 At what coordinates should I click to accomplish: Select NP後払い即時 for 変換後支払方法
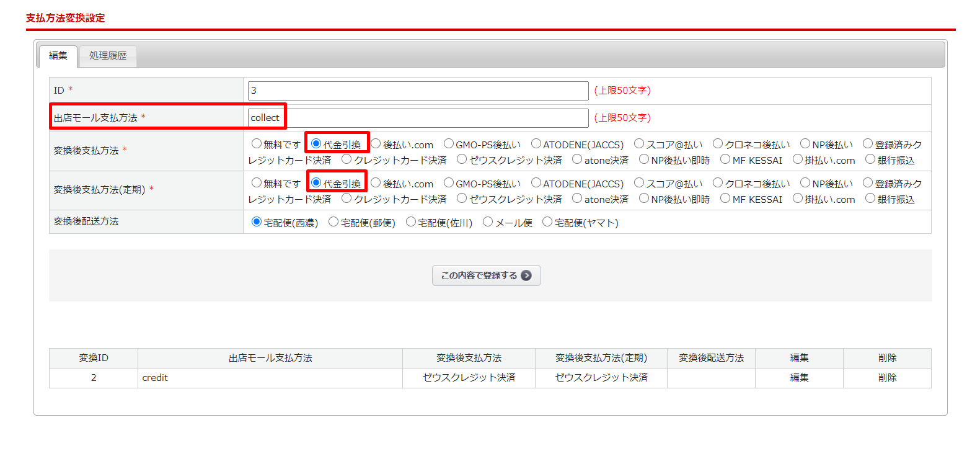coord(644,159)
